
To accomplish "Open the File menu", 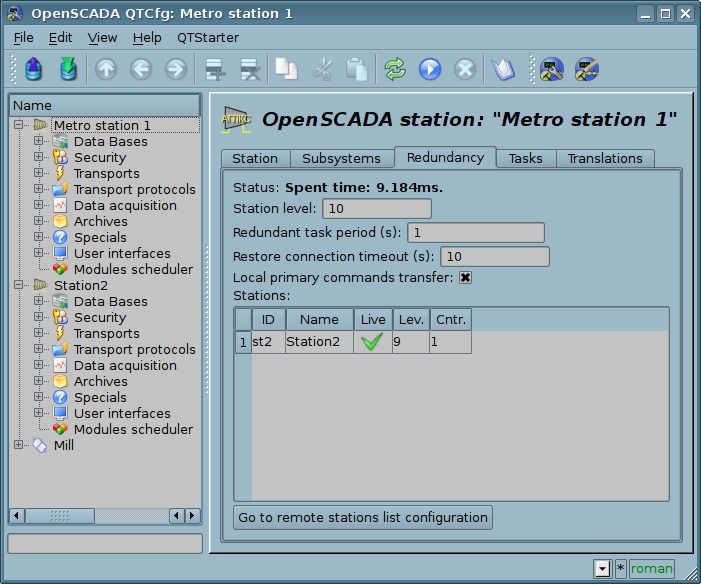I will (23, 38).
